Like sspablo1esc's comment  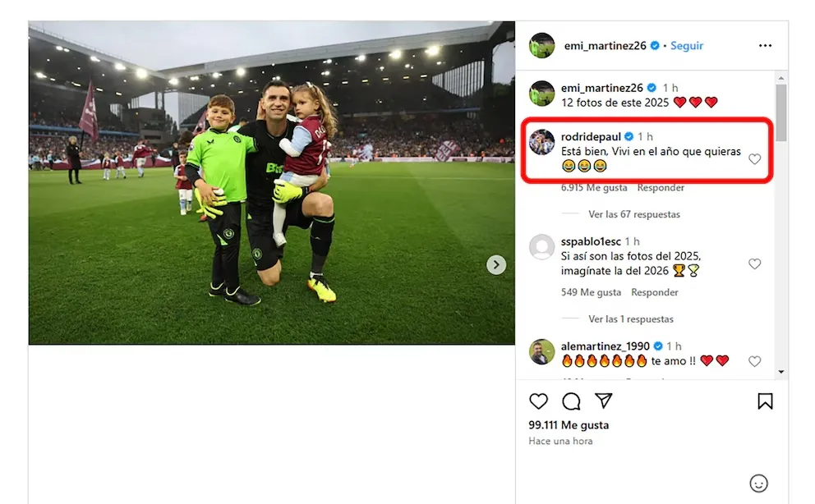click(x=754, y=263)
